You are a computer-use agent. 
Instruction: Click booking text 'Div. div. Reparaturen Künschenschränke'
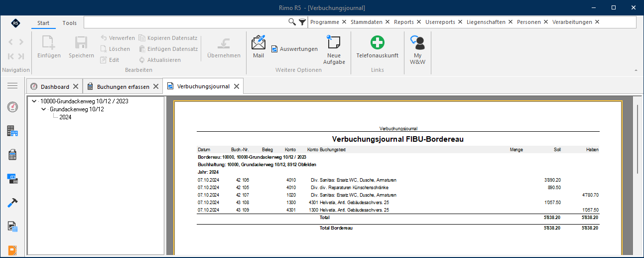click(349, 187)
